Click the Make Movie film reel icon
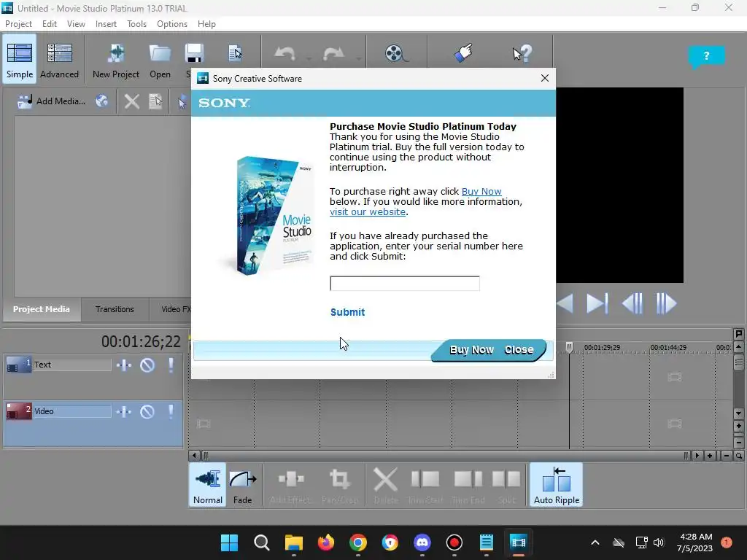 pyautogui.click(x=396, y=53)
